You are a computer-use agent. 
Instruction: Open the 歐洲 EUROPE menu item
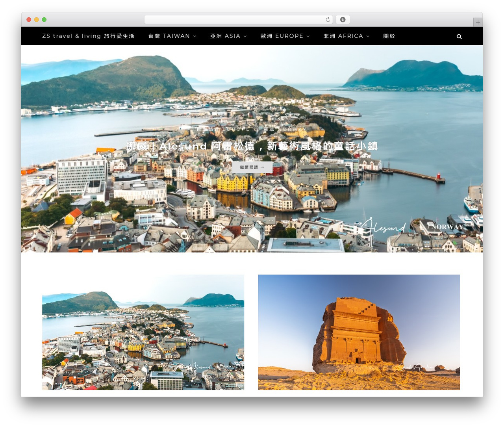pos(282,36)
